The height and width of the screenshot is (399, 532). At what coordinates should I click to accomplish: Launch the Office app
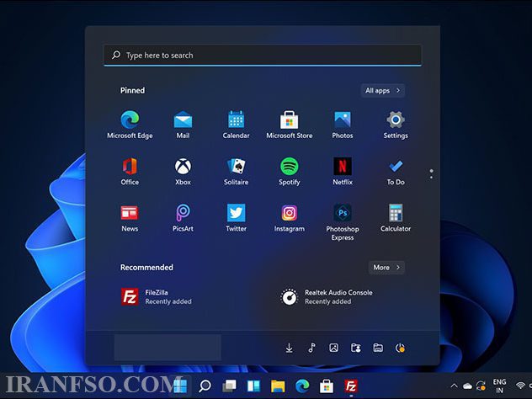click(x=130, y=171)
